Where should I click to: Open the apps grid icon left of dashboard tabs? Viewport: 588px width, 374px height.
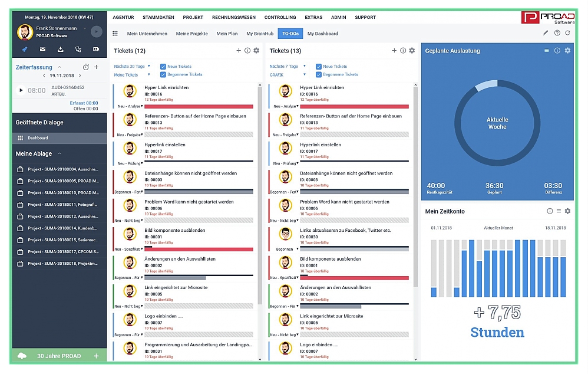point(114,34)
